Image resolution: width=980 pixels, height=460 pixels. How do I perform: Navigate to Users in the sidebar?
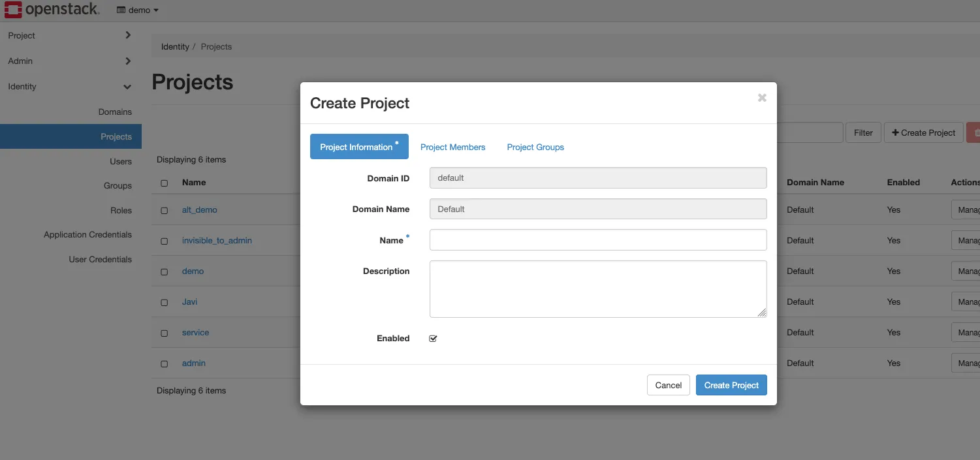(121, 161)
